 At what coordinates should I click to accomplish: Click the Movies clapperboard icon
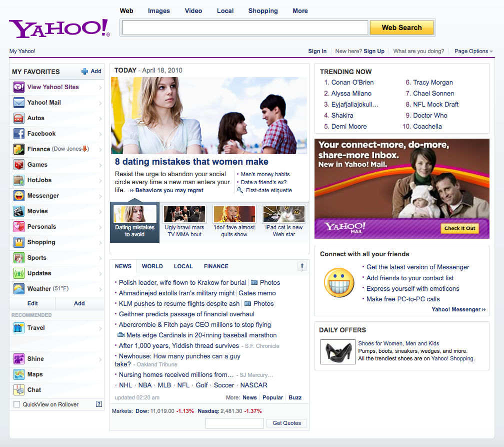click(18, 211)
